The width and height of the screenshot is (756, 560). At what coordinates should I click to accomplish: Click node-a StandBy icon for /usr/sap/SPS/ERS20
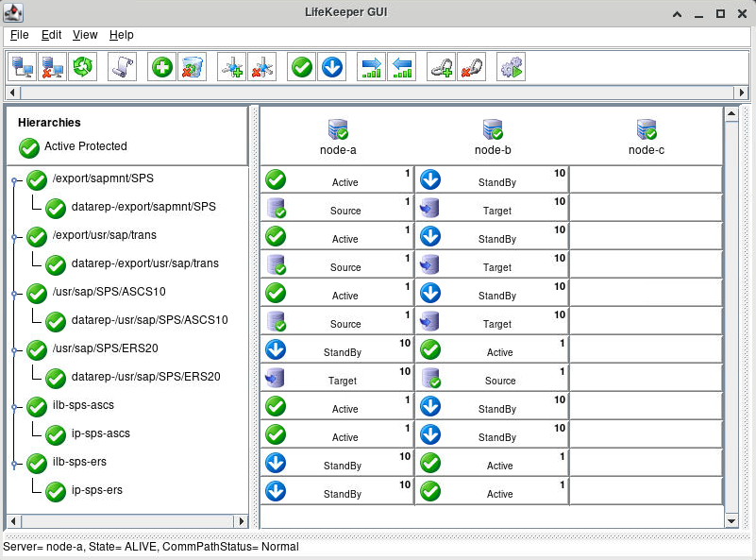pos(276,349)
